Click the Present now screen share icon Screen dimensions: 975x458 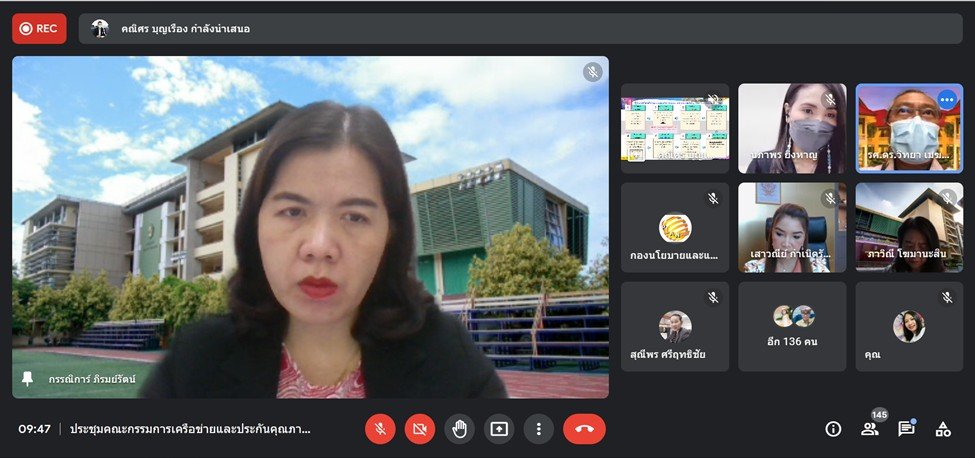pyautogui.click(x=499, y=429)
